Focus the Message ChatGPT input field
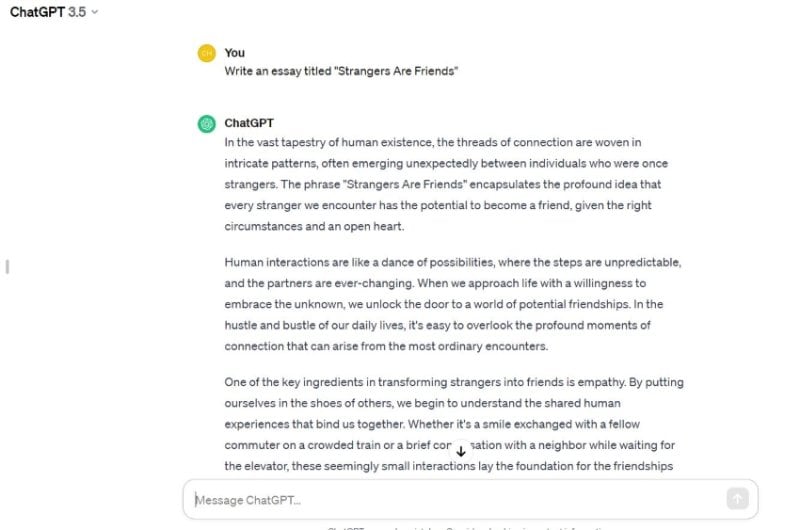Viewport: 800px width, 530px height. (x=470, y=499)
